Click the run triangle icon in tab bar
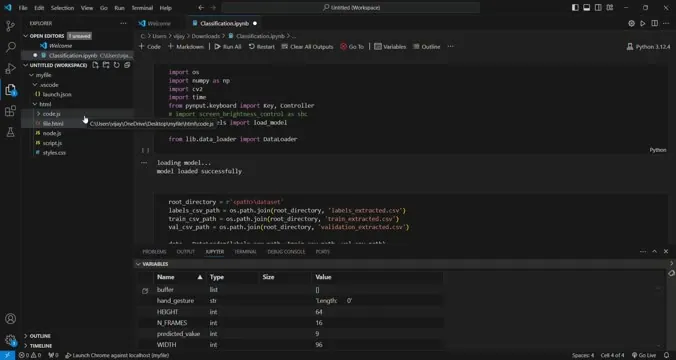676x360 pixels. pos(643,23)
